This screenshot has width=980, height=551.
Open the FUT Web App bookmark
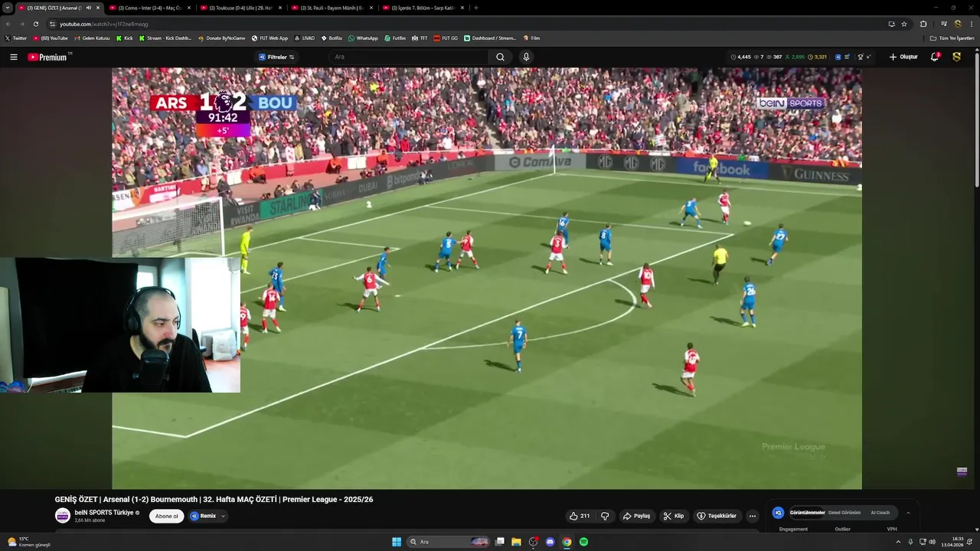coord(270,37)
